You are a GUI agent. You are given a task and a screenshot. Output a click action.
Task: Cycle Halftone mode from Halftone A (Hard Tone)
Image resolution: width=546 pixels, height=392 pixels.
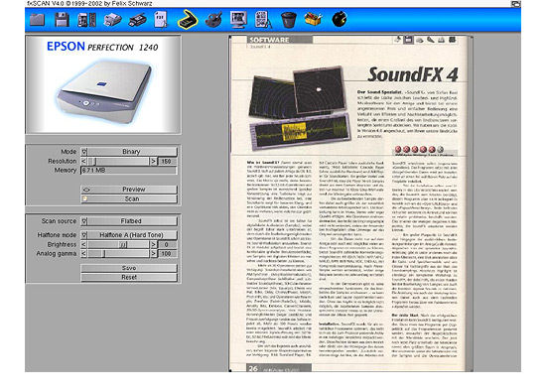pyautogui.click(x=129, y=235)
